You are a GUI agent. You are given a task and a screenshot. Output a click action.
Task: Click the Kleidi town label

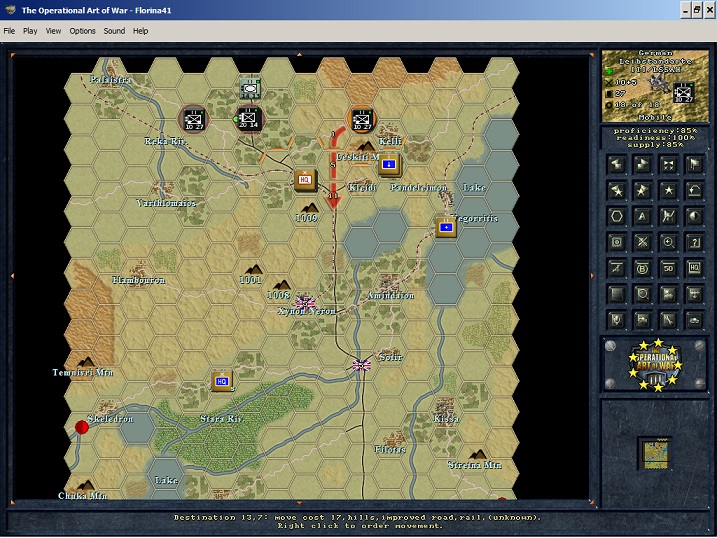(363, 187)
